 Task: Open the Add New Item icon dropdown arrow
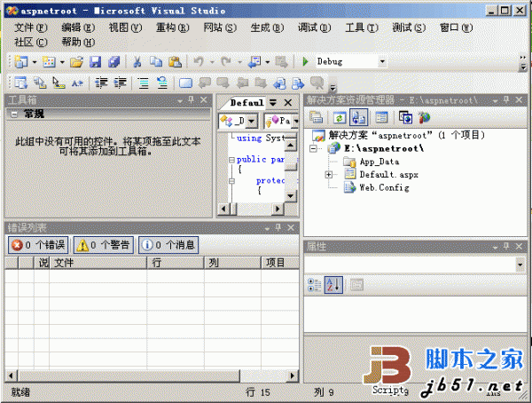click(62, 62)
